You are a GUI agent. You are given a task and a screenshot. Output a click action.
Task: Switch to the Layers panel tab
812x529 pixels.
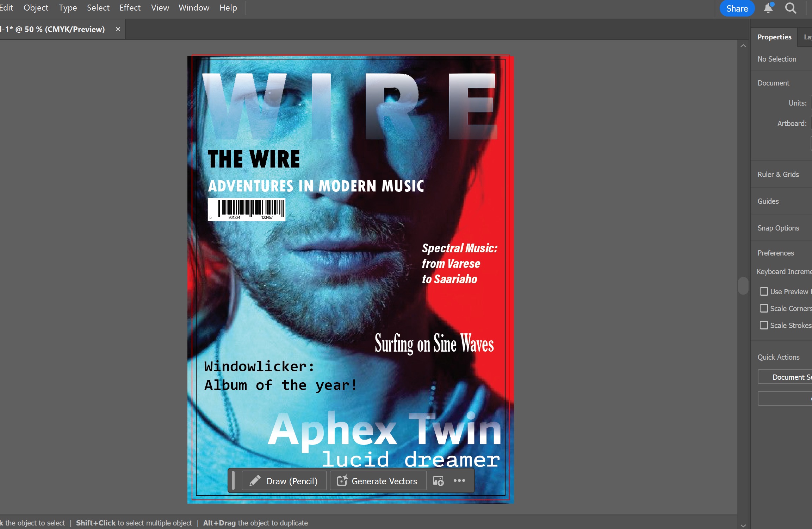click(807, 37)
